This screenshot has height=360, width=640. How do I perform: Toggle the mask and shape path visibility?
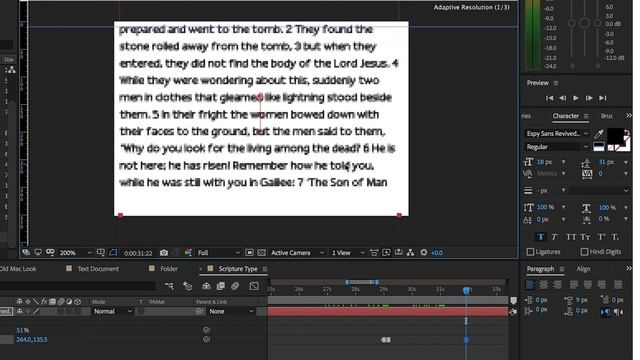(x=113, y=253)
